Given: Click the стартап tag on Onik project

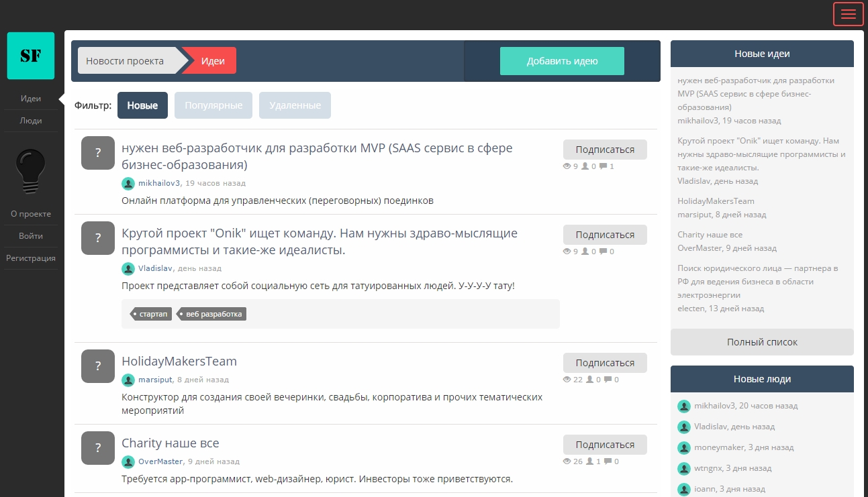Looking at the screenshot, I should click(152, 314).
